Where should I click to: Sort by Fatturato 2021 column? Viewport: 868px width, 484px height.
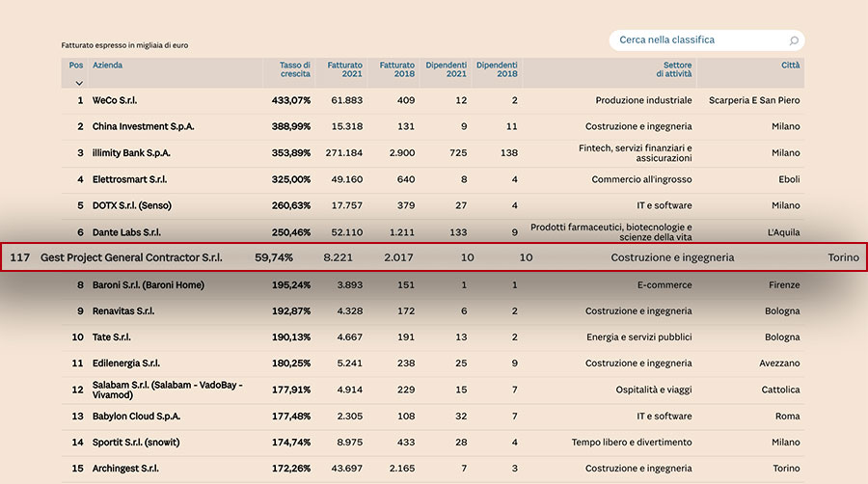click(x=345, y=69)
